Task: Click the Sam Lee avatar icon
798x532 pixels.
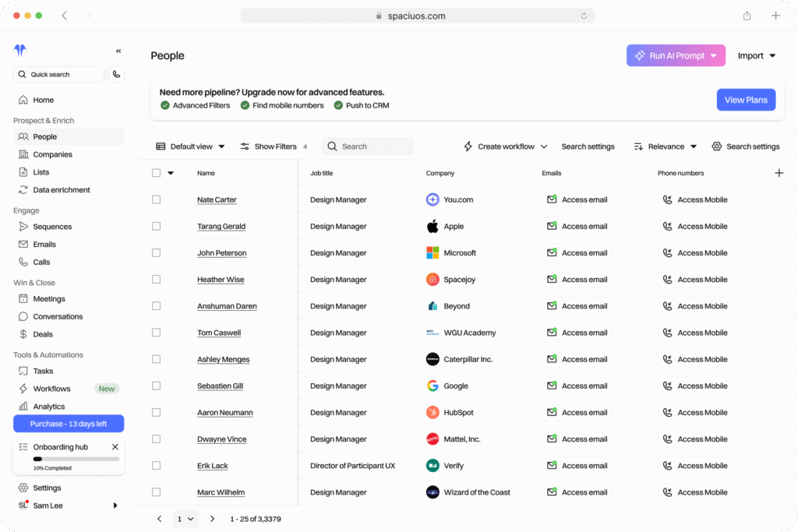Action: 23,505
